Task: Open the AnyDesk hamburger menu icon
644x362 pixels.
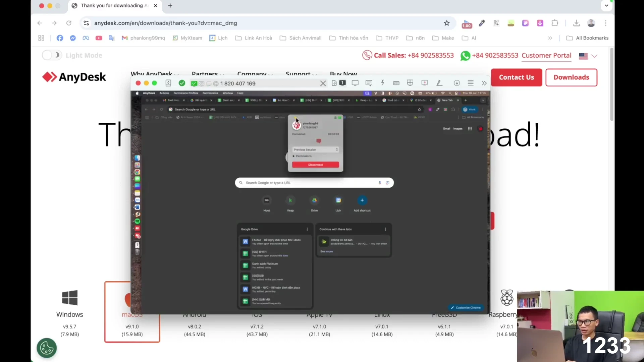Action: pyautogui.click(x=471, y=83)
